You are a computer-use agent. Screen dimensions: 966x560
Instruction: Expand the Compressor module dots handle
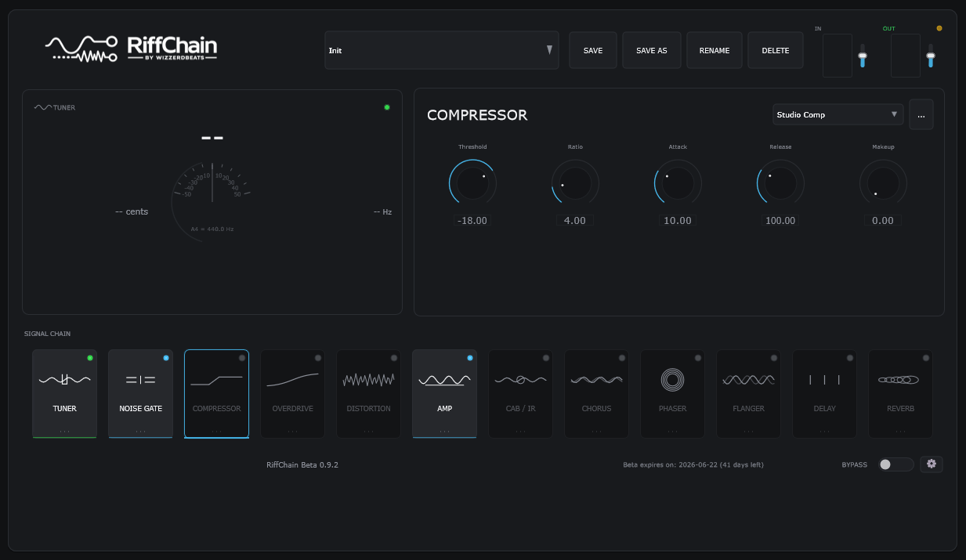pyautogui.click(x=216, y=431)
